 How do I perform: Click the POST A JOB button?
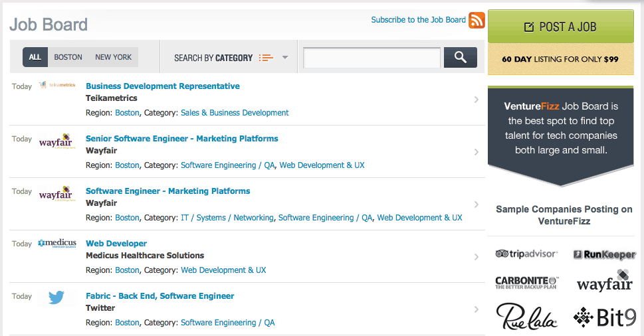pyautogui.click(x=561, y=27)
